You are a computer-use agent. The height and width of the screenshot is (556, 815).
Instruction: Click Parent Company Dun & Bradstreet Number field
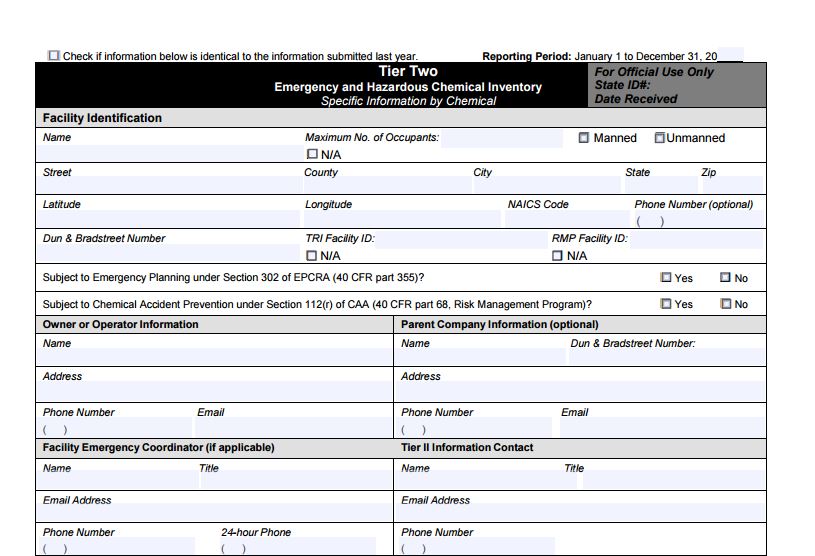pos(667,356)
